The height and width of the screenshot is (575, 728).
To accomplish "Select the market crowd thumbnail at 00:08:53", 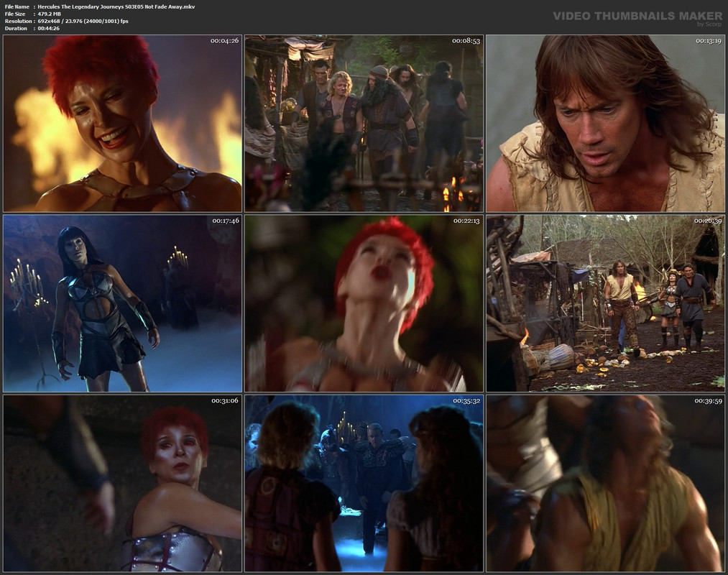I will [x=364, y=124].
